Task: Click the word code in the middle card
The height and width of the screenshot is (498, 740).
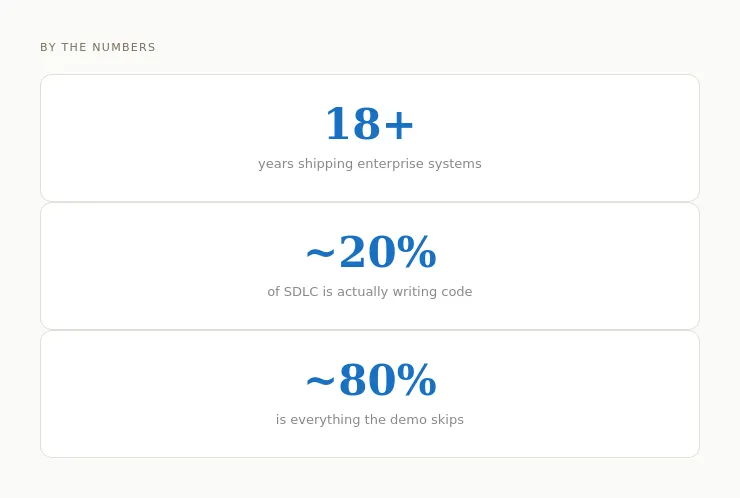Action: (x=457, y=292)
